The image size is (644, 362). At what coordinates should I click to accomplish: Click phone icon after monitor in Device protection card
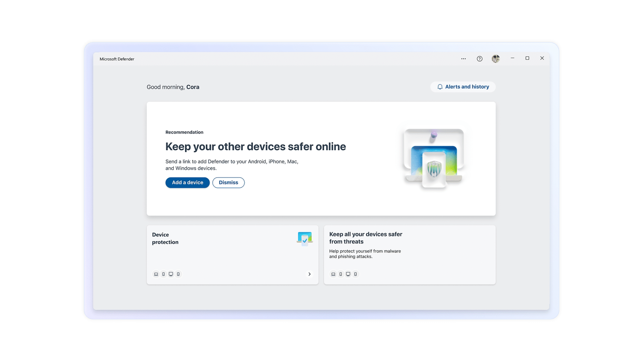point(178,274)
